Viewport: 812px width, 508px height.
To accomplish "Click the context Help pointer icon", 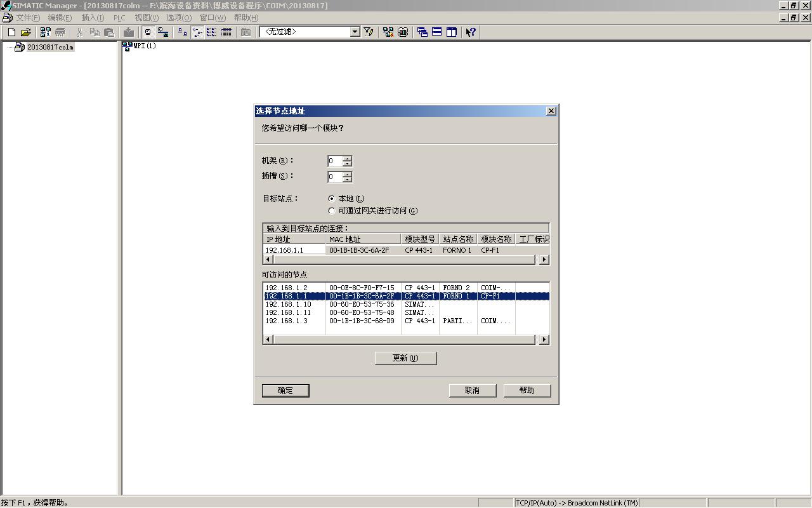I will tap(471, 32).
